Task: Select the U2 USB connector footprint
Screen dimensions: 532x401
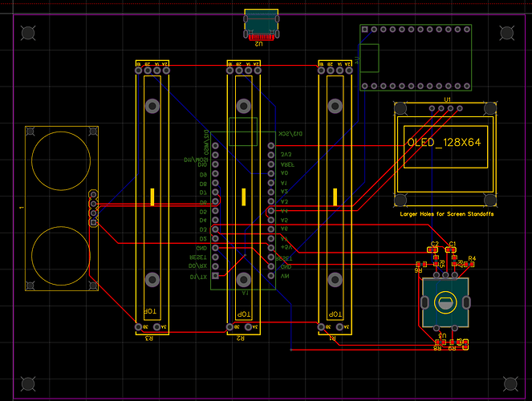Action: (x=262, y=25)
